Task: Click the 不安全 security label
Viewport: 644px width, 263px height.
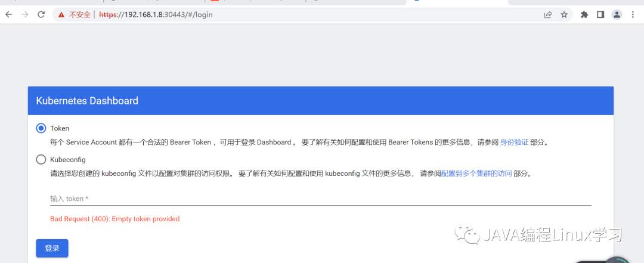Action: pos(79,15)
